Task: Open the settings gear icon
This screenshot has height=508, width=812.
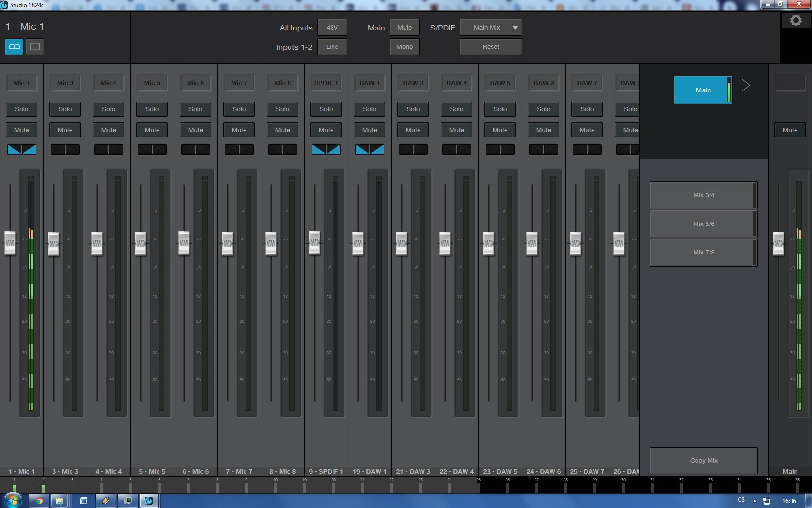Action: (796, 21)
